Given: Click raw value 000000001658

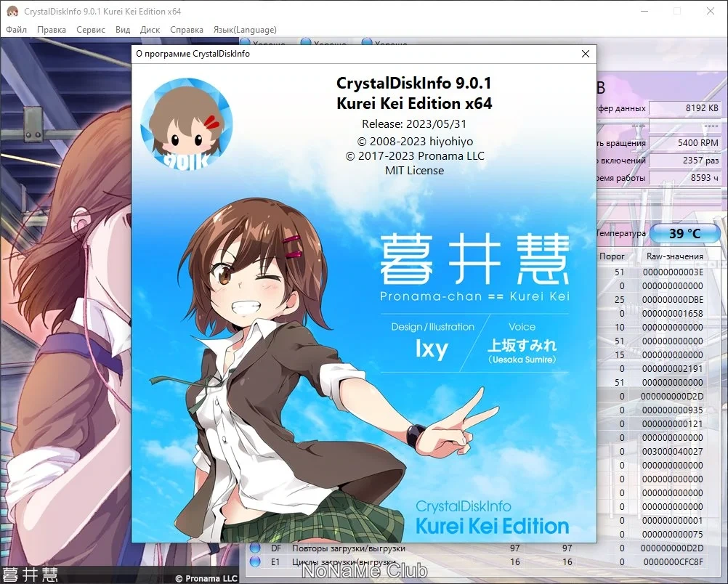Looking at the screenshot, I should 673,313.
